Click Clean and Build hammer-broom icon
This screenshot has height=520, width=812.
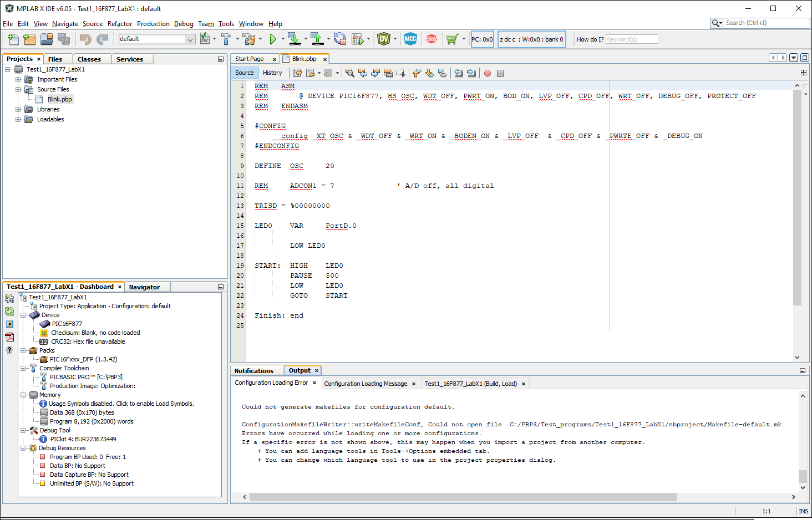pyautogui.click(x=249, y=39)
